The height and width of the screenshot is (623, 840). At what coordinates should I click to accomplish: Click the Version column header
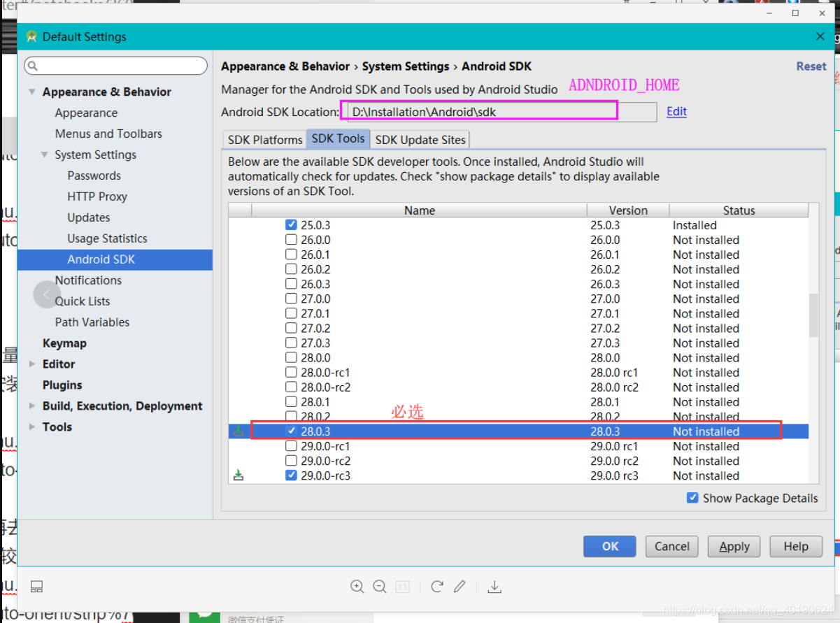pyautogui.click(x=628, y=210)
